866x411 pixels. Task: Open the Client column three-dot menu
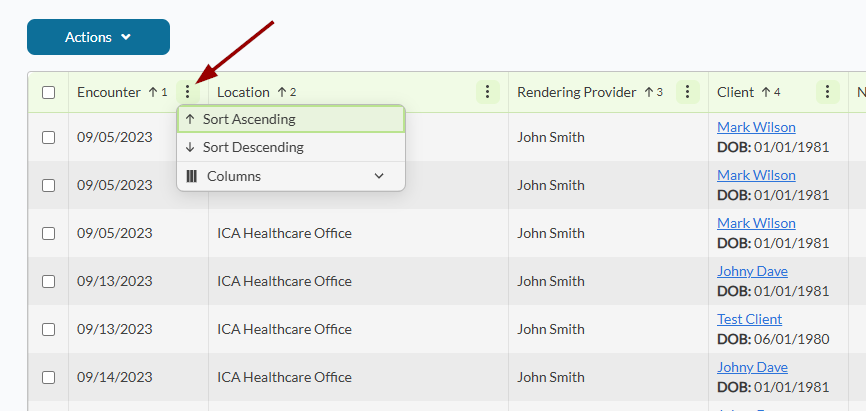(x=827, y=92)
